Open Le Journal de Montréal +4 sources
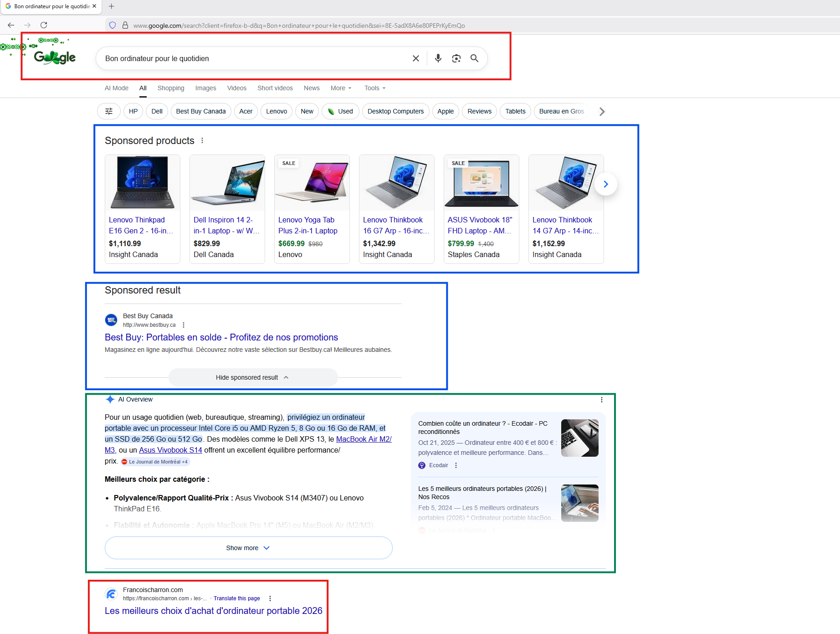Viewport: 840px width, 634px height. [x=155, y=462]
